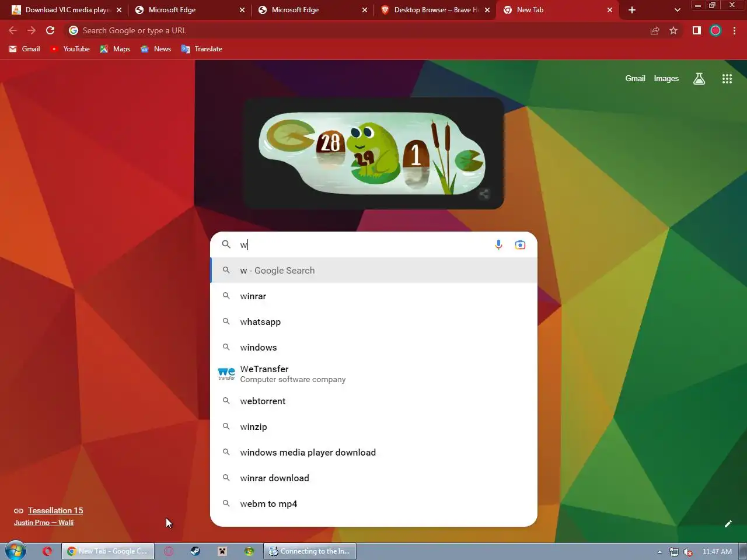Viewport: 747px width, 560px height.
Task: Select 'w - Google Search' suggestion
Action: 373,271
